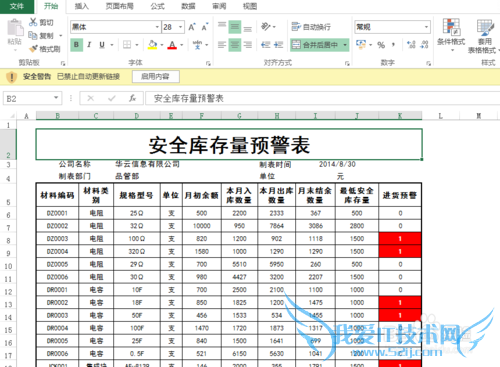
Task: Click the Copy (复制) icon
Action: pyautogui.click(x=33, y=35)
